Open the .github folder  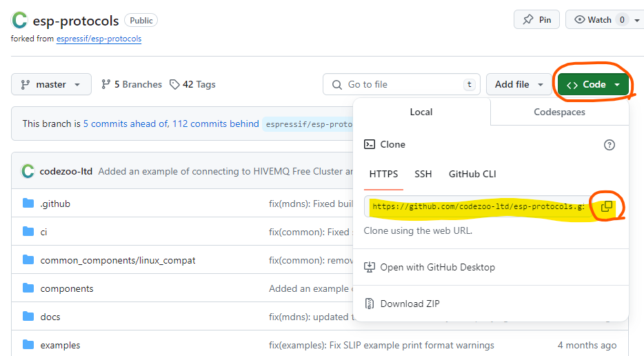click(55, 204)
